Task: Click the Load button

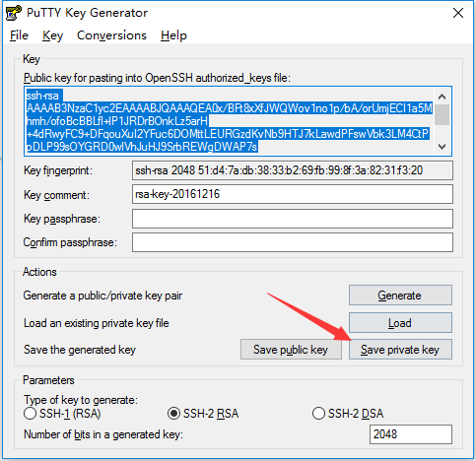Action: pyautogui.click(x=400, y=323)
